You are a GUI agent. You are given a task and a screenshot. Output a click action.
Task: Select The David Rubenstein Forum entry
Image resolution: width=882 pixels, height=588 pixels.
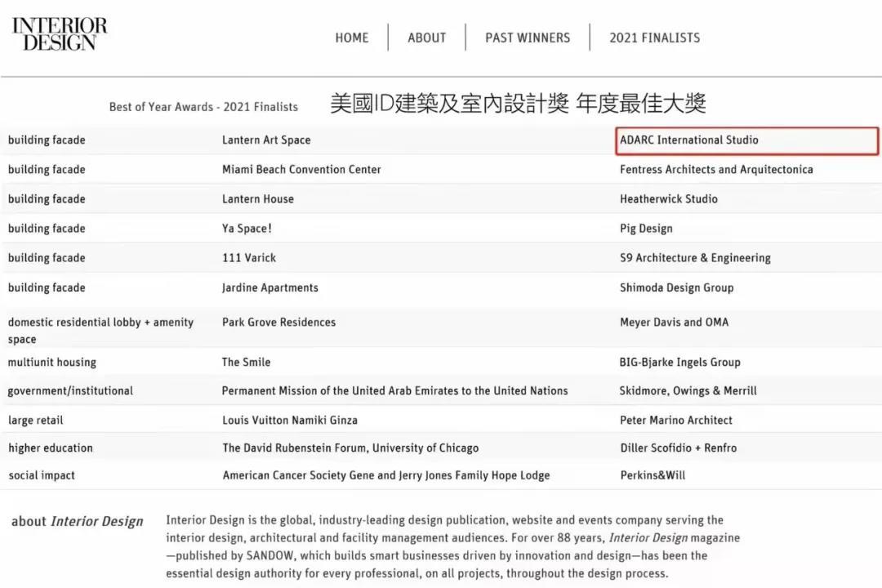point(350,448)
